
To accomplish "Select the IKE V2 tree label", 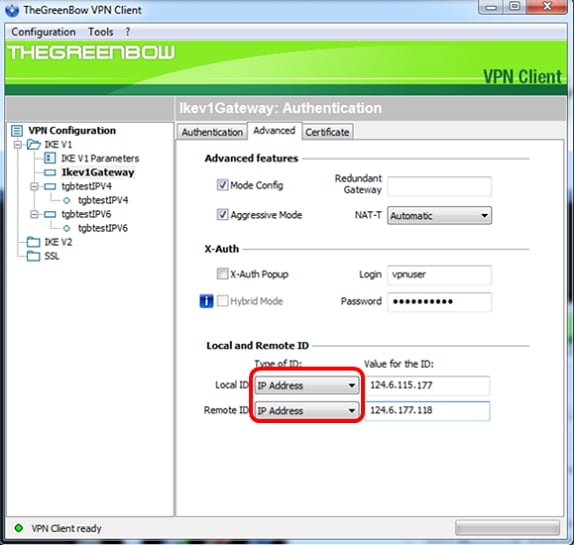I will pyautogui.click(x=58, y=242).
